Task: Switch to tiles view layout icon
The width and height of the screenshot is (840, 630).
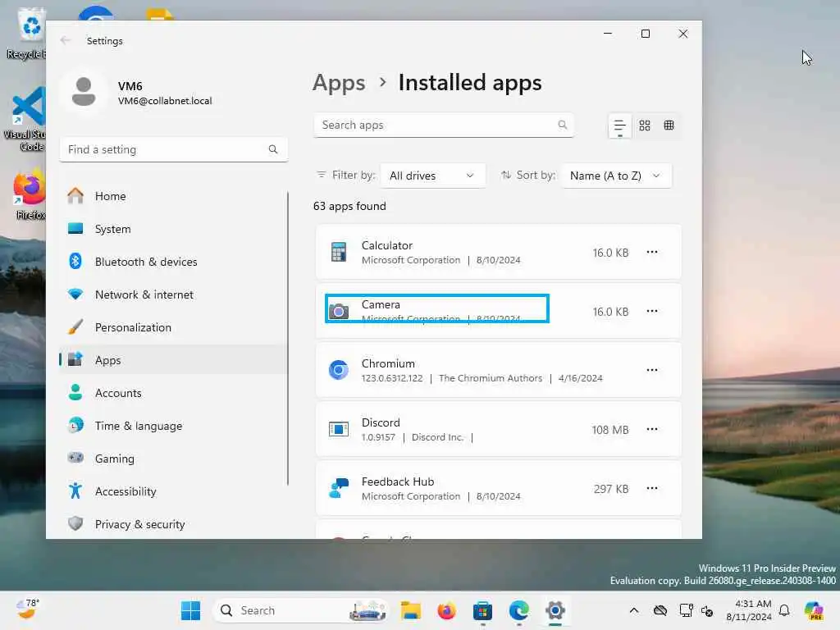Action: pyautogui.click(x=669, y=126)
